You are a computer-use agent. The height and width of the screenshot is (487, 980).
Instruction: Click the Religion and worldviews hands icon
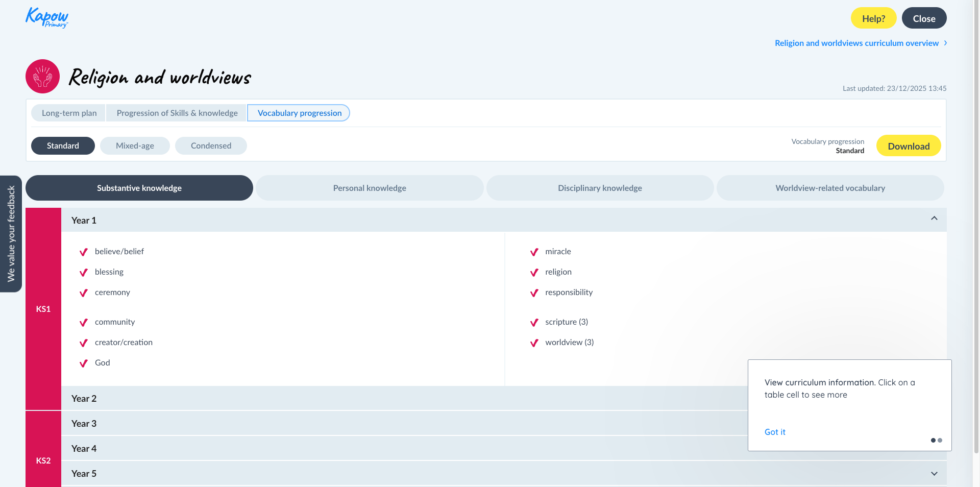point(43,77)
